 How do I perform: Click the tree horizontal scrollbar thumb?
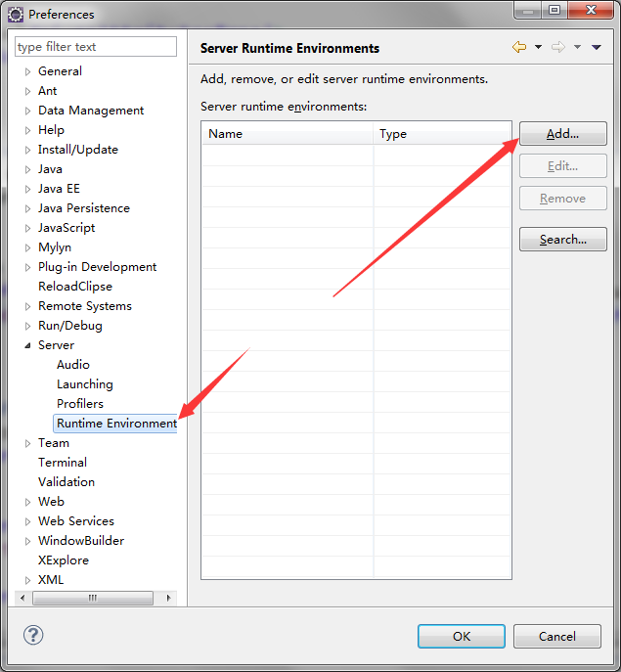93,598
